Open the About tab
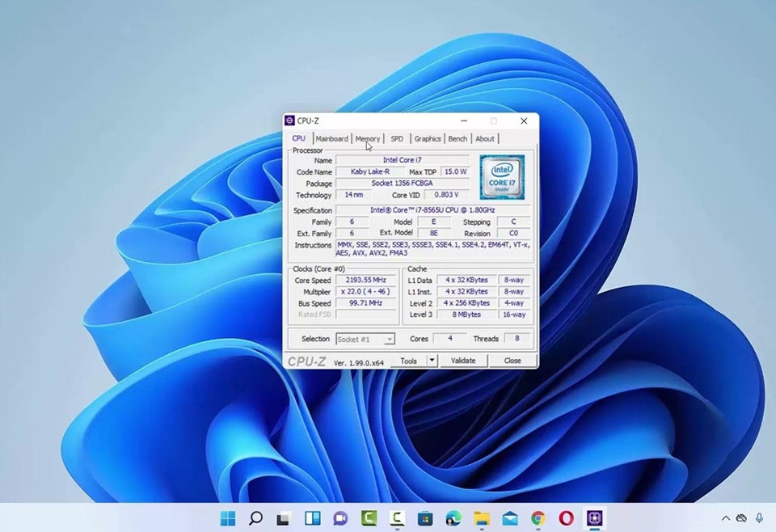This screenshot has height=532, width=776. click(485, 138)
